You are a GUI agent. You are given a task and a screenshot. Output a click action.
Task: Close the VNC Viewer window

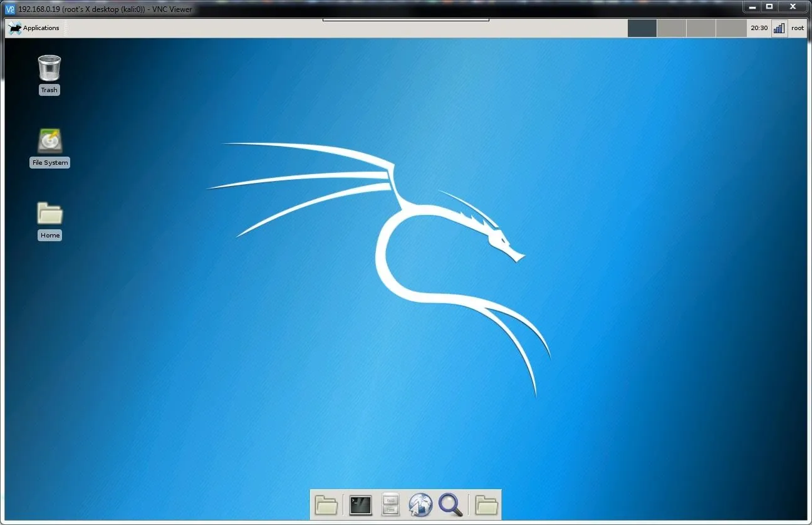coord(793,7)
